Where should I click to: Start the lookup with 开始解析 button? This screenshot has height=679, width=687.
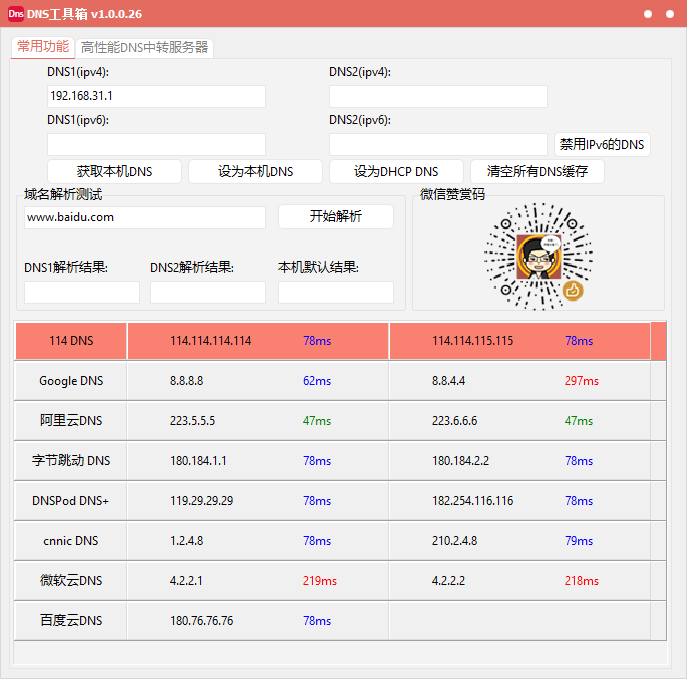coord(336,216)
